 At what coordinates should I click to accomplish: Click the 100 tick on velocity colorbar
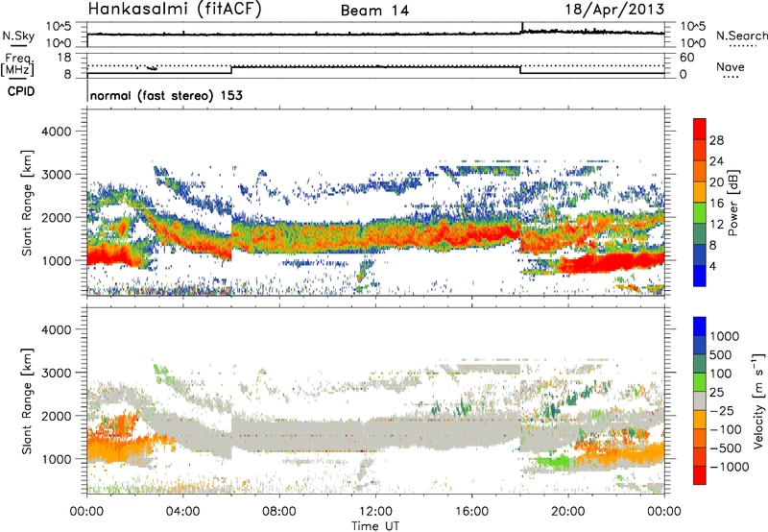[721, 374]
